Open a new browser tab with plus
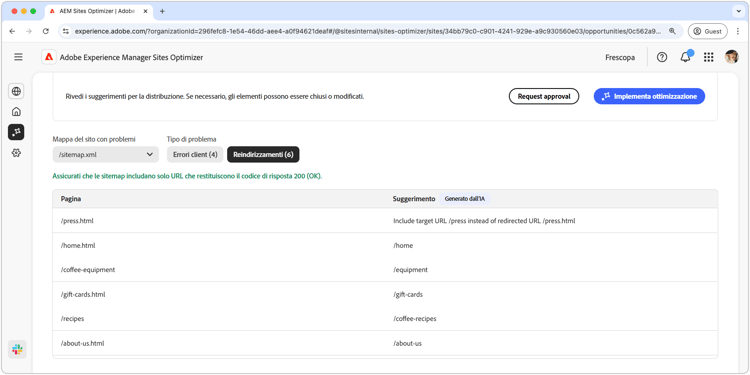This screenshot has height=375, width=750. point(162,11)
